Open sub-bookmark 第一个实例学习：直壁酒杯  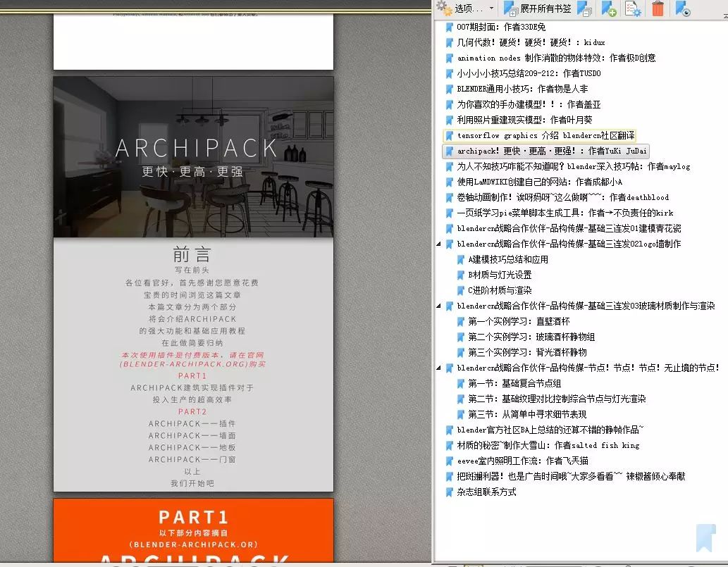(519, 321)
